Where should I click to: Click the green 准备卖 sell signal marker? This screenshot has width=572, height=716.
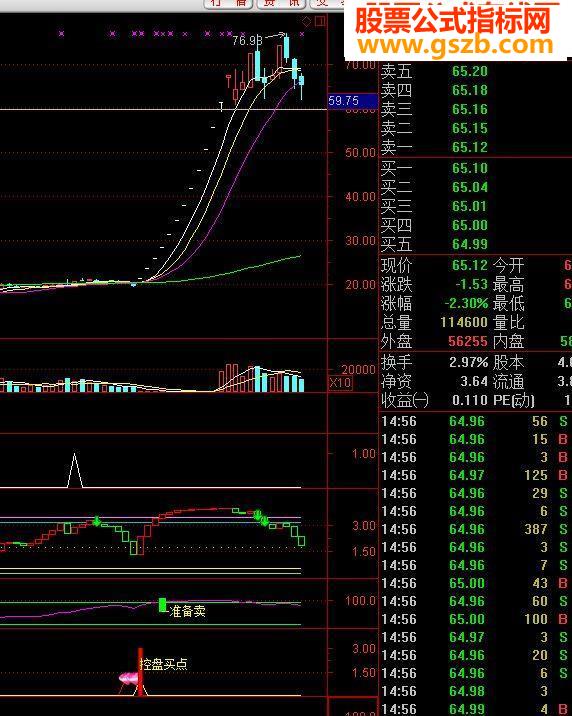162,605
